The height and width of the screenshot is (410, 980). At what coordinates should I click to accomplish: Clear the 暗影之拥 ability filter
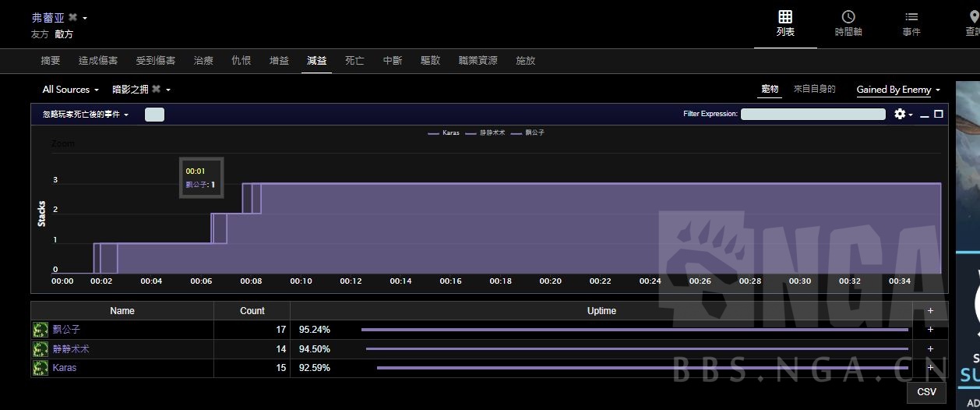coord(156,90)
